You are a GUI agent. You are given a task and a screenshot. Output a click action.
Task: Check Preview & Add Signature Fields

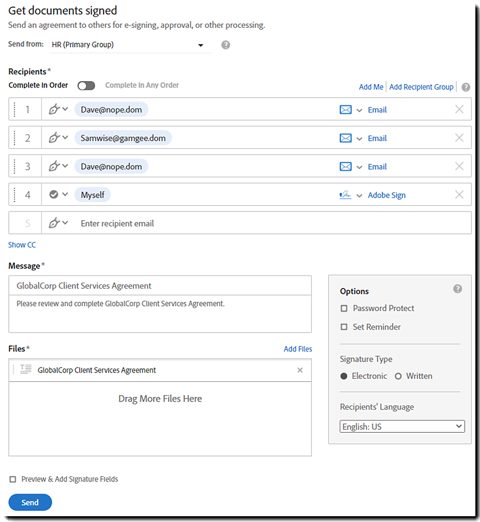13,479
